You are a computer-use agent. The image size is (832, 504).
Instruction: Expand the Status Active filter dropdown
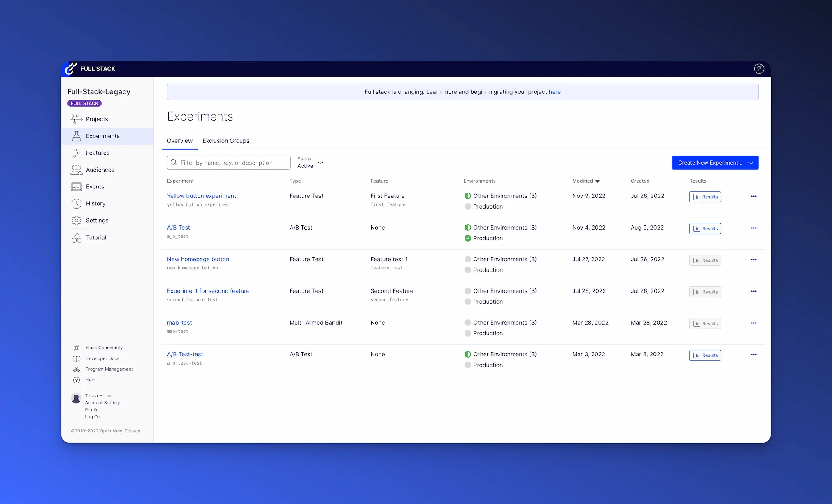tap(321, 163)
